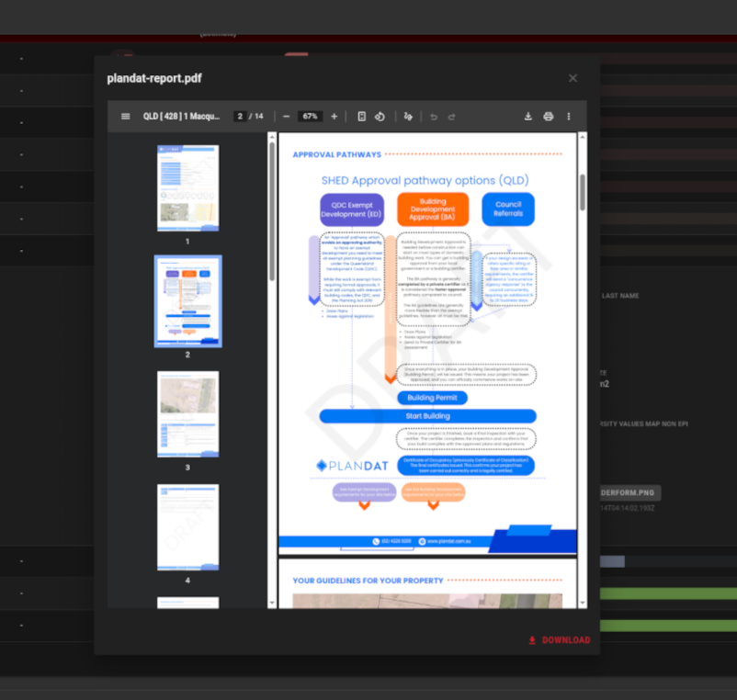Click the document vertical scrollbar thumb

click(583, 193)
